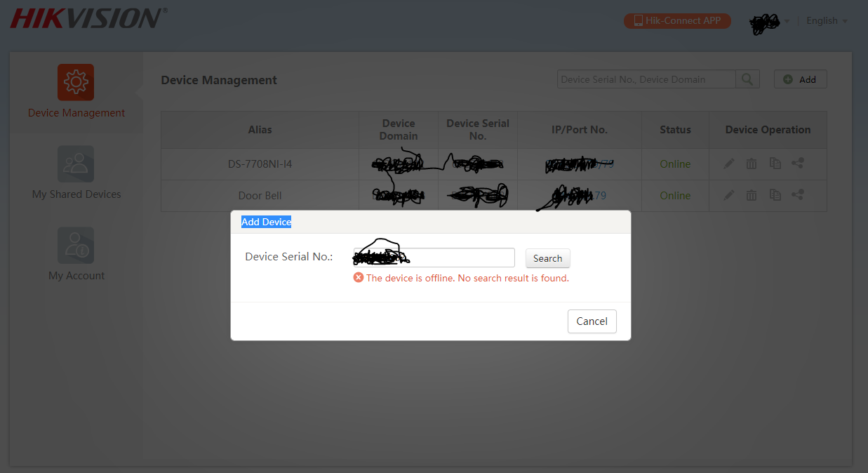Click the trash icon for Door Bell
Screen dimensions: 868x473
pos(752,195)
